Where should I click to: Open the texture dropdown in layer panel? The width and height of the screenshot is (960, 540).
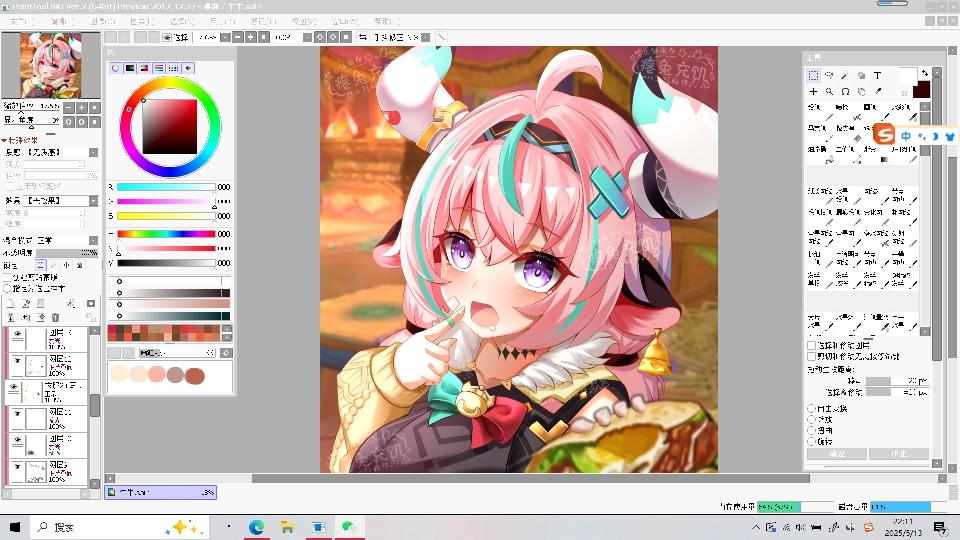94,152
